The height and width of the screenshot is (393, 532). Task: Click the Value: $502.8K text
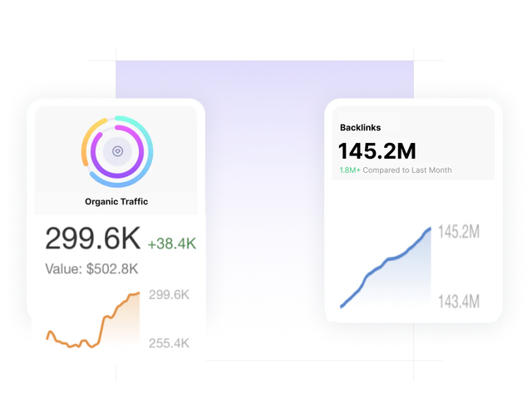91,269
